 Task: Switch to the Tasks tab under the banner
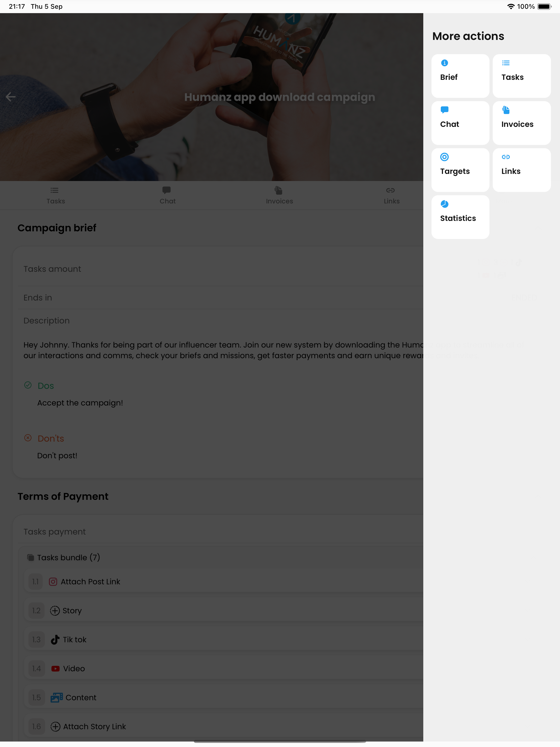tap(56, 195)
